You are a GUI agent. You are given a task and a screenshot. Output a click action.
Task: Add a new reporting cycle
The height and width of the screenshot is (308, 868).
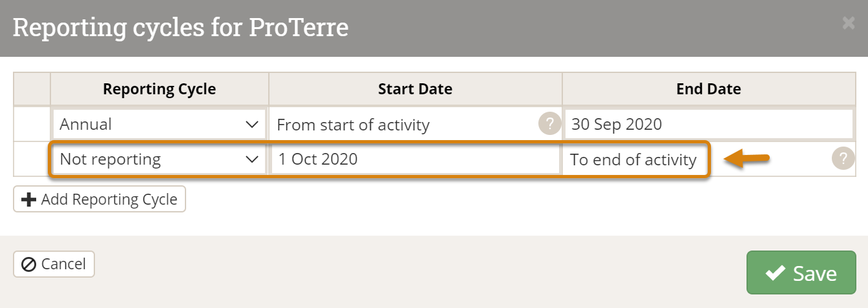click(x=100, y=200)
